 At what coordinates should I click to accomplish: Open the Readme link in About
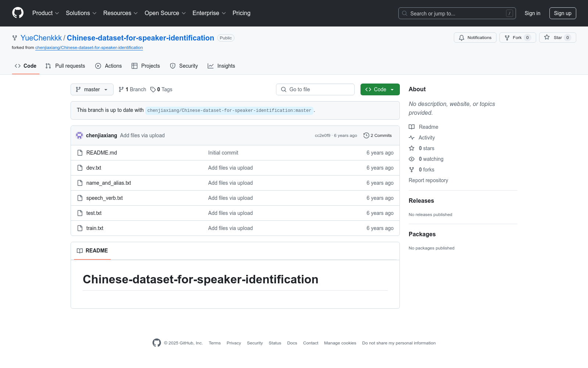click(423, 127)
